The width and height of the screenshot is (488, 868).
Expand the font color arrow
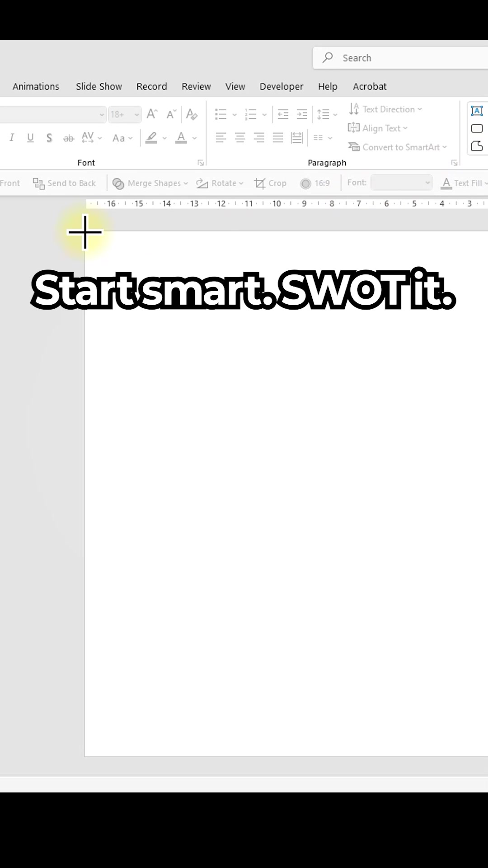194,138
